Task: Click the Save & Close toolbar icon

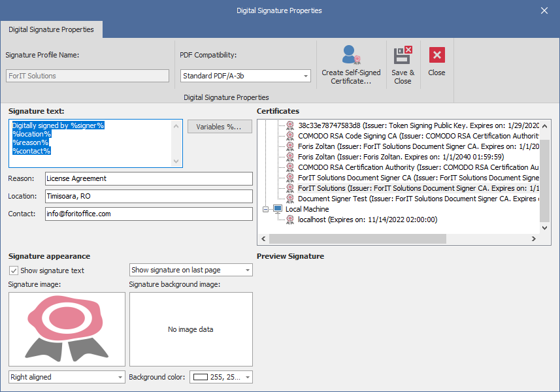Action: [403, 57]
